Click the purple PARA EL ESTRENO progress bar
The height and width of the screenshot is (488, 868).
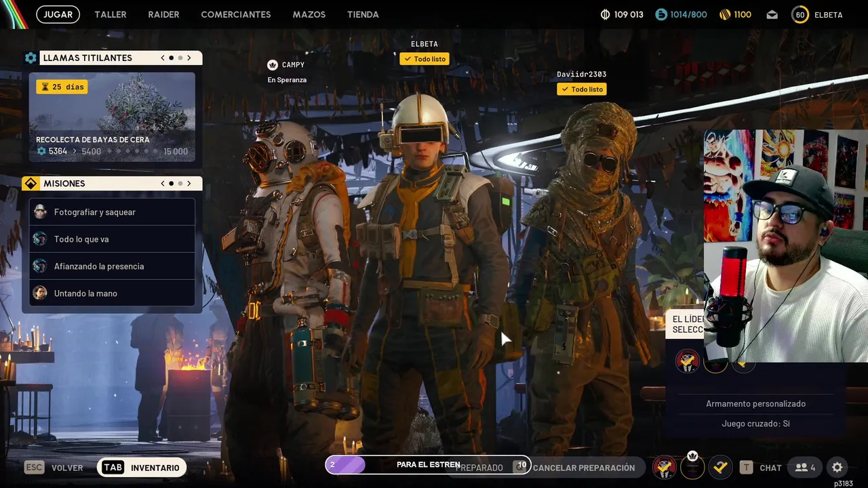click(x=428, y=465)
